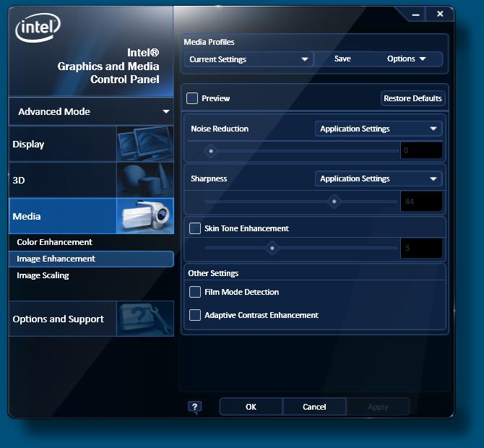Open the Advanced Mode dropdown

click(x=91, y=111)
